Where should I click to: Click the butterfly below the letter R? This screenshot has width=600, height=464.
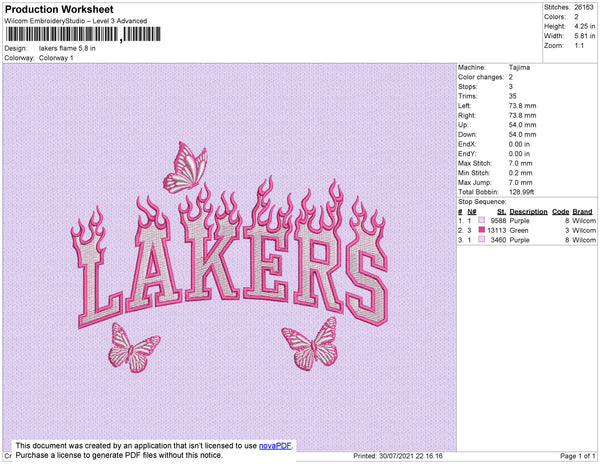tap(311, 344)
